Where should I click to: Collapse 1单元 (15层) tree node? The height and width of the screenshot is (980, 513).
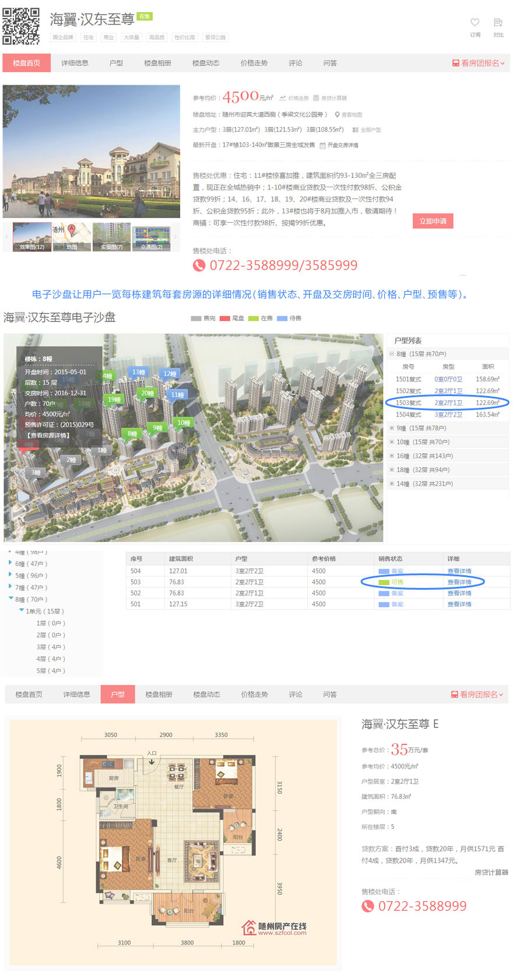click(22, 611)
